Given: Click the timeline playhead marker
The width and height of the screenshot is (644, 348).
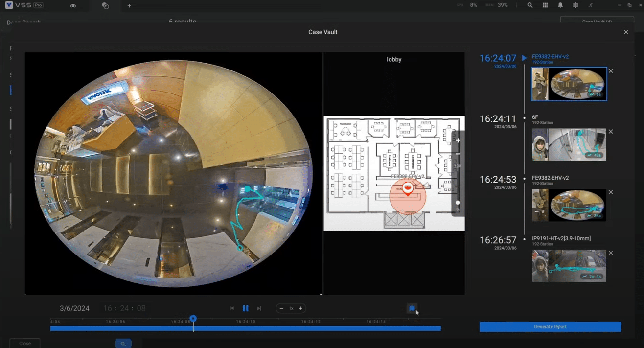Looking at the screenshot, I should coord(193,319).
